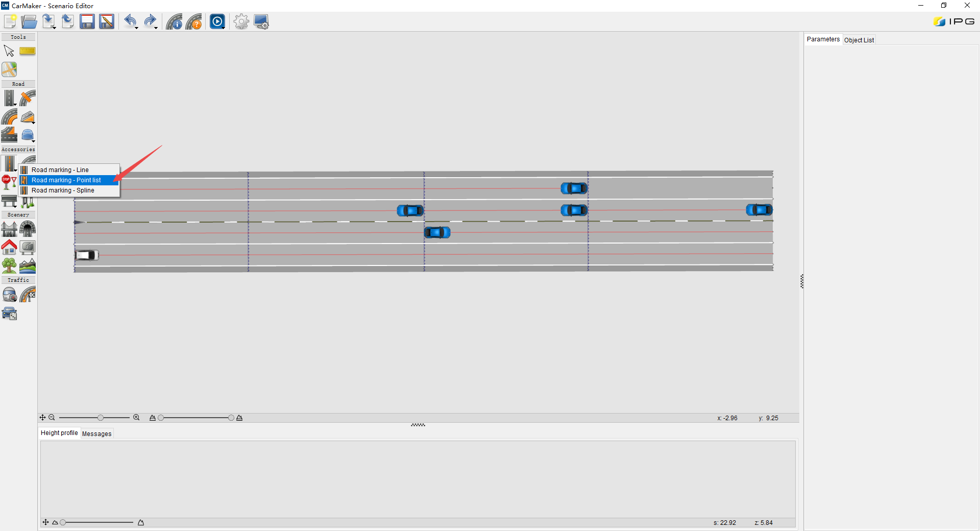Select the tree scenery tool
The height and width of the screenshot is (531, 980).
pyautogui.click(x=9, y=265)
